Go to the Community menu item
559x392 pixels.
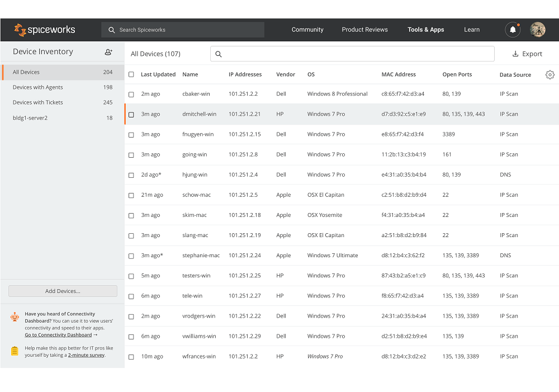click(x=307, y=30)
